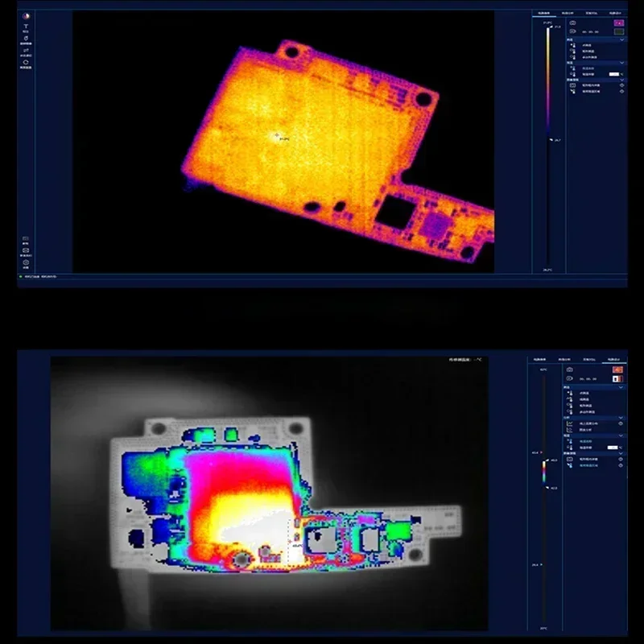
Task: Toggle eye for rectangle enhancement, rainbow thermal window
Action: 621,459
